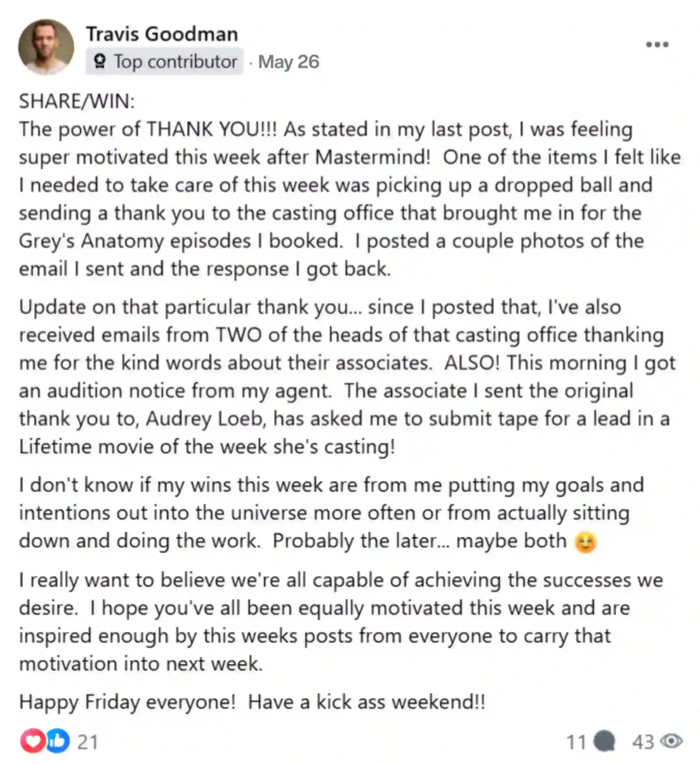Screen dimensions: 700x765
Task: Click the 'Update on that particular' paragraph
Action: click(x=347, y=377)
